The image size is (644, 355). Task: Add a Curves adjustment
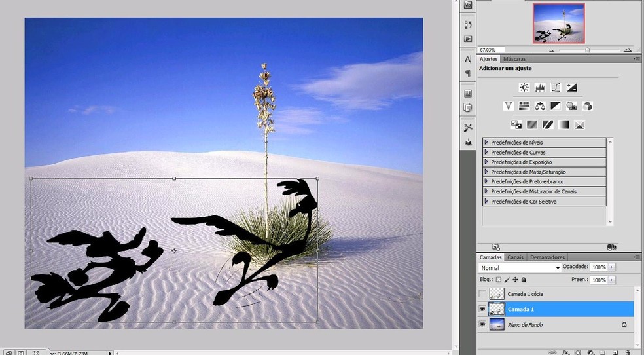pyautogui.click(x=556, y=87)
